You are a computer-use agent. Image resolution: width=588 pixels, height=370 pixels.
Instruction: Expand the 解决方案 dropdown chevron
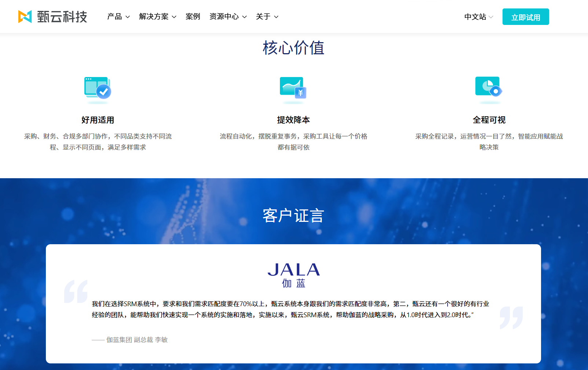coord(174,17)
